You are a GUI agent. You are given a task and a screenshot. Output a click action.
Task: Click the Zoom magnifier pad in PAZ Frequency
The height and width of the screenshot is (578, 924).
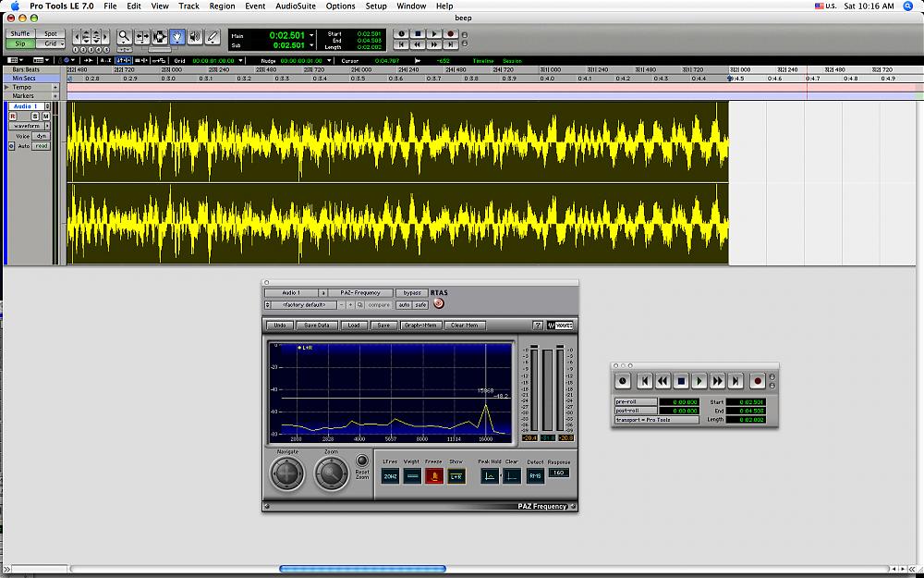point(331,473)
